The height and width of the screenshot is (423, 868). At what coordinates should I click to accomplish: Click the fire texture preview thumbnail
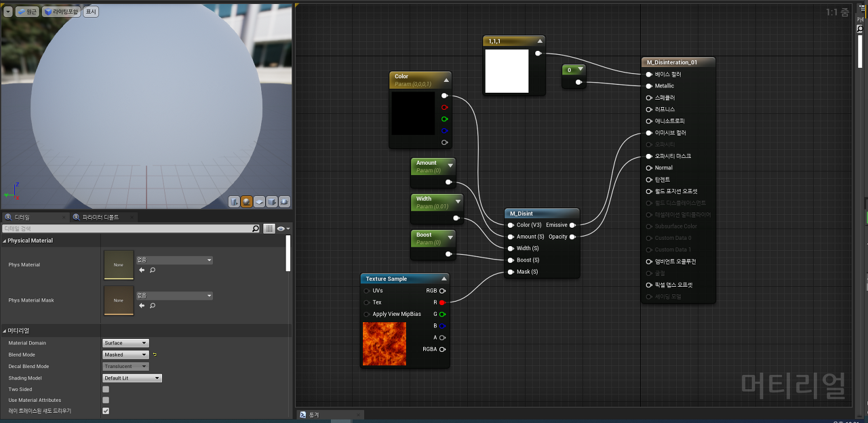pos(384,344)
